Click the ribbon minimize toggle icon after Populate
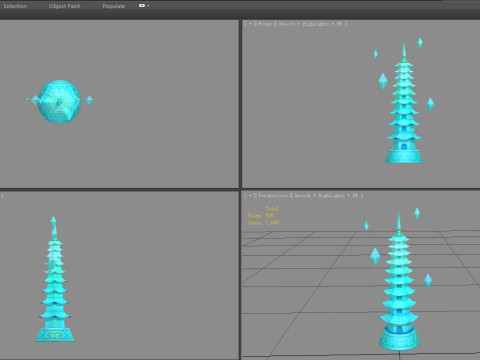 click(x=142, y=5)
